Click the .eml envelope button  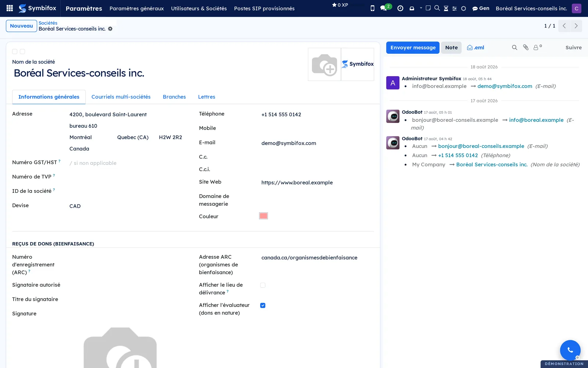coord(475,47)
